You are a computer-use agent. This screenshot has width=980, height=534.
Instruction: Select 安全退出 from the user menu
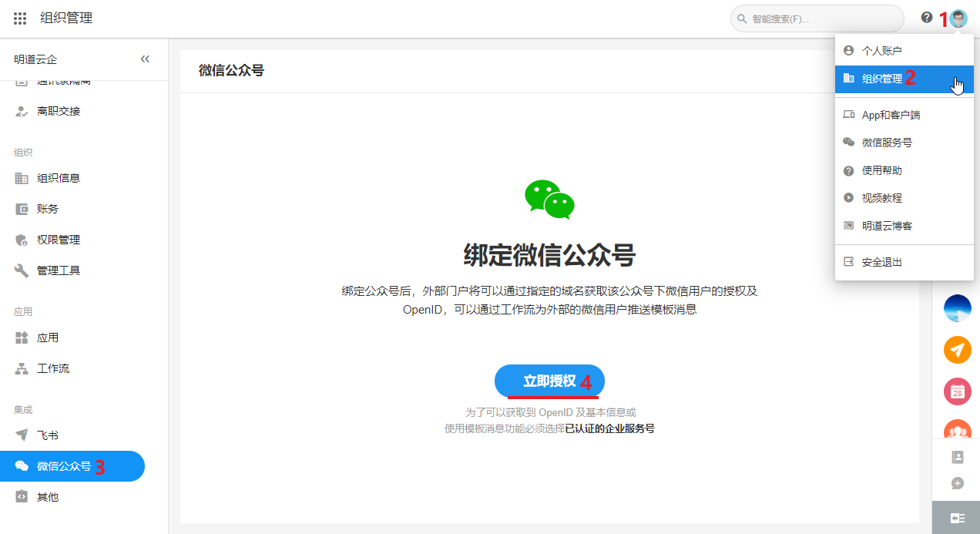pyautogui.click(x=904, y=262)
